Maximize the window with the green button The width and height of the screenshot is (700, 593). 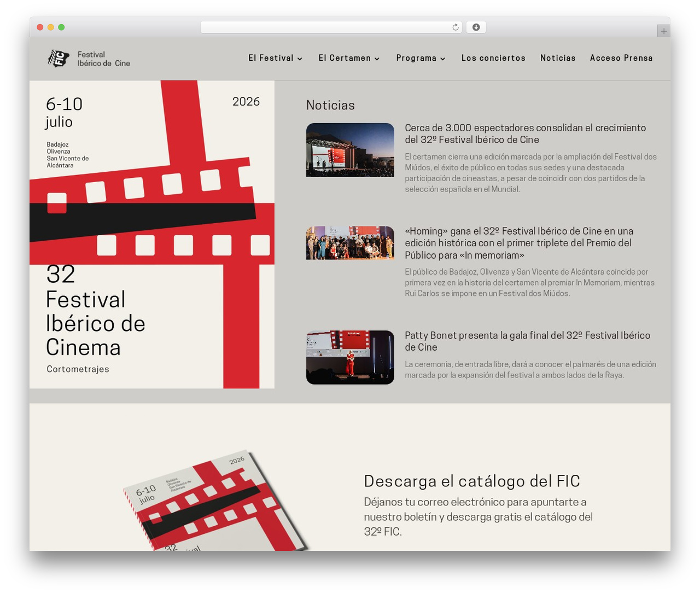61,27
